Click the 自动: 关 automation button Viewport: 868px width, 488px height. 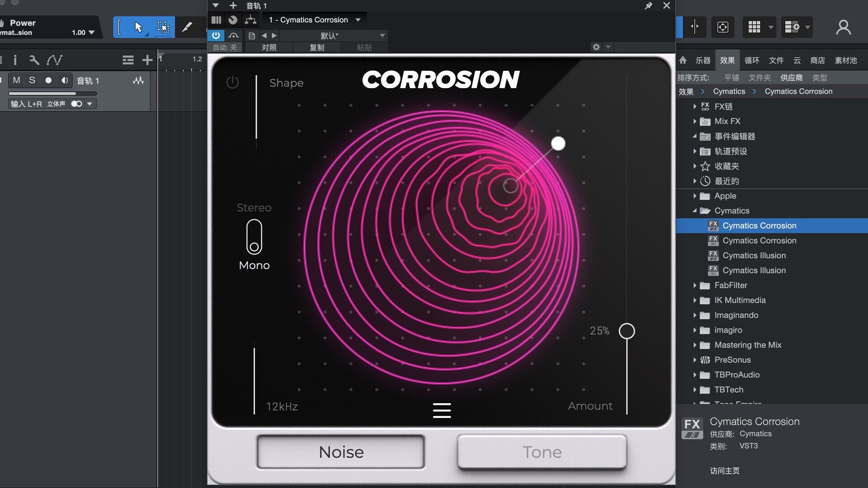point(225,47)
